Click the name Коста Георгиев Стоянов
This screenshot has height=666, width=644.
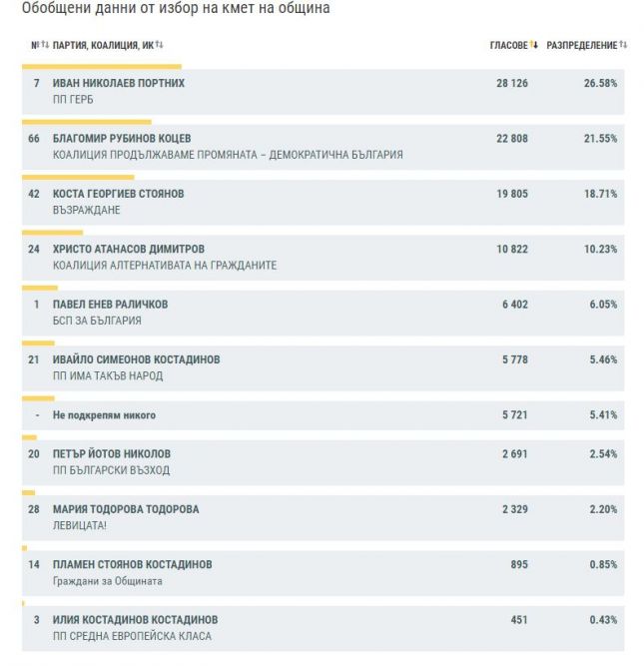tap(118, 193)
